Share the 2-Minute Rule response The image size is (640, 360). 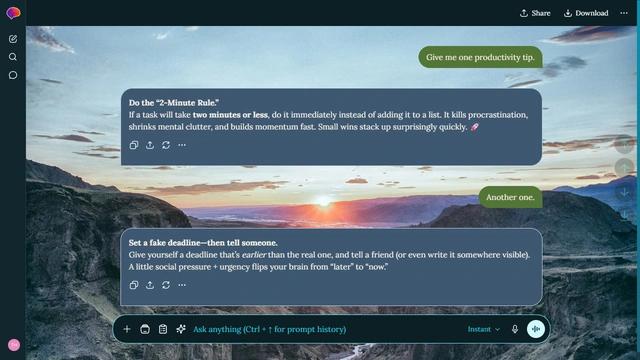[150, 145]
